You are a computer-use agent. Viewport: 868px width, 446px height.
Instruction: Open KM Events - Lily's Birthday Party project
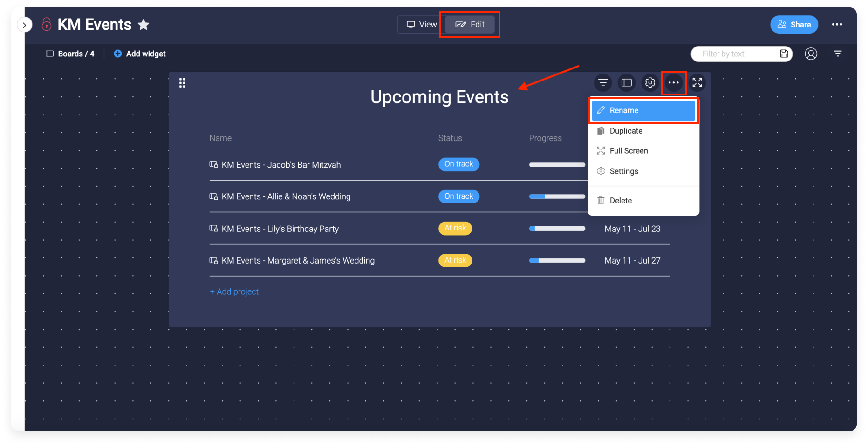280,229
